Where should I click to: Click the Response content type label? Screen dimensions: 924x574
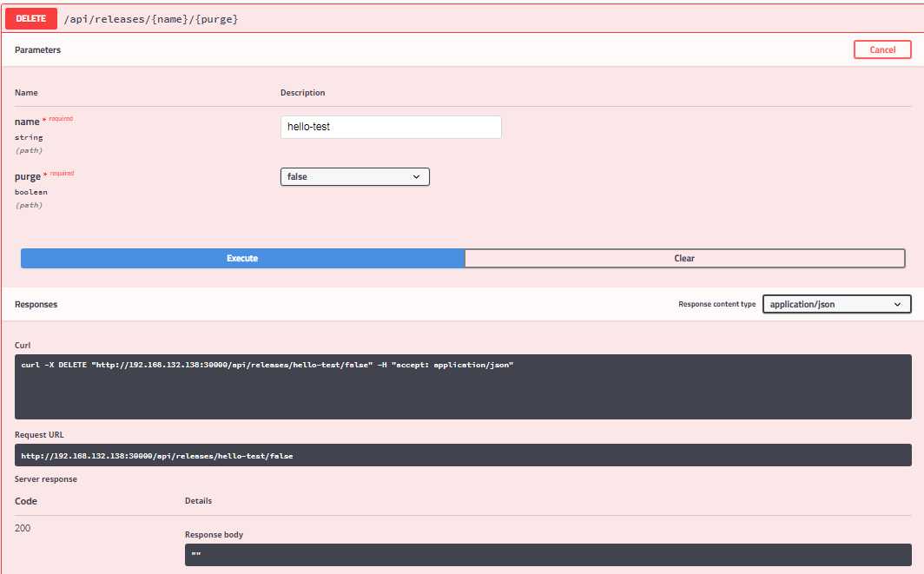[716, 304]
